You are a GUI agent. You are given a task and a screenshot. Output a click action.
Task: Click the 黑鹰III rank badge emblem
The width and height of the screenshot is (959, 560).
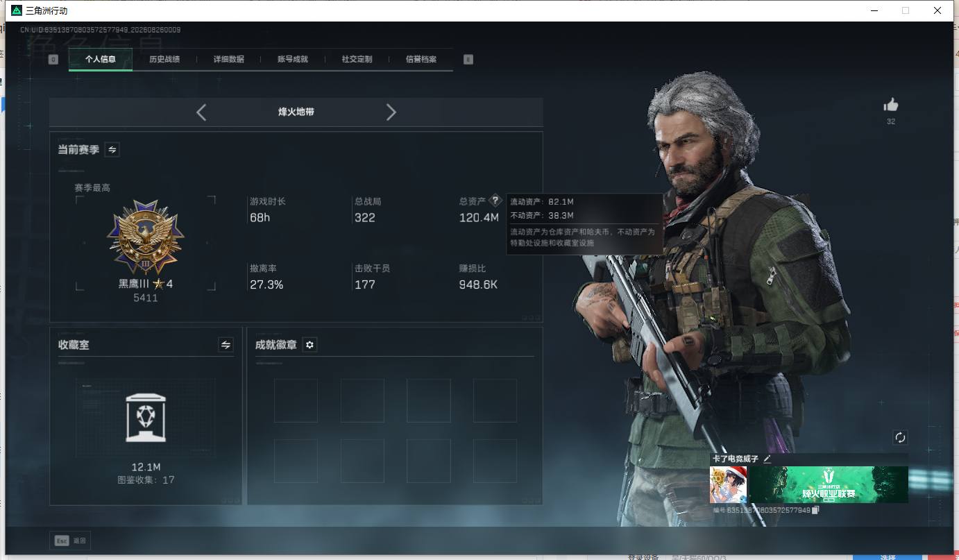[146, 238]
